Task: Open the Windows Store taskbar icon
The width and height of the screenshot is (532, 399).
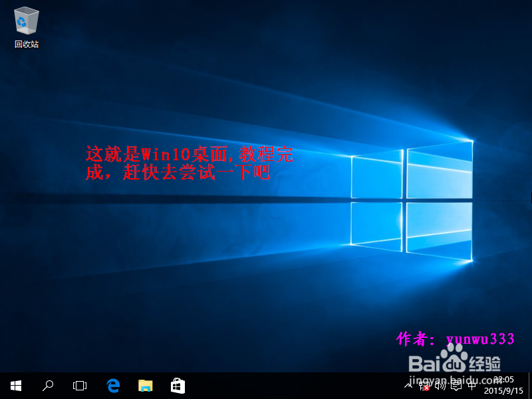Action: tap(178, 386)
